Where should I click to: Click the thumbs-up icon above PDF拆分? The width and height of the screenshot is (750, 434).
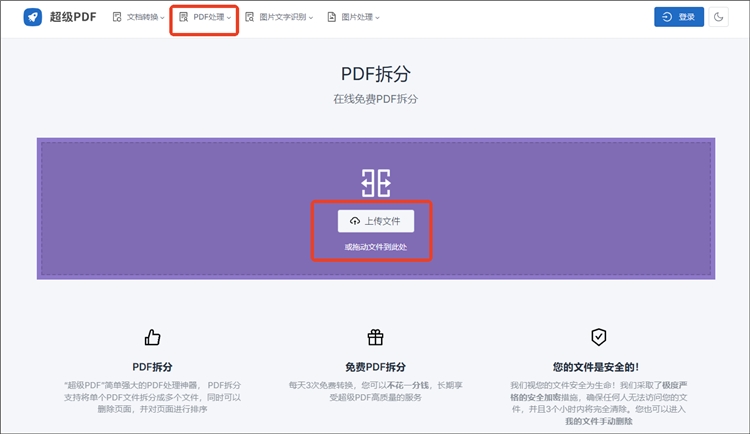(x=153, y=337)
